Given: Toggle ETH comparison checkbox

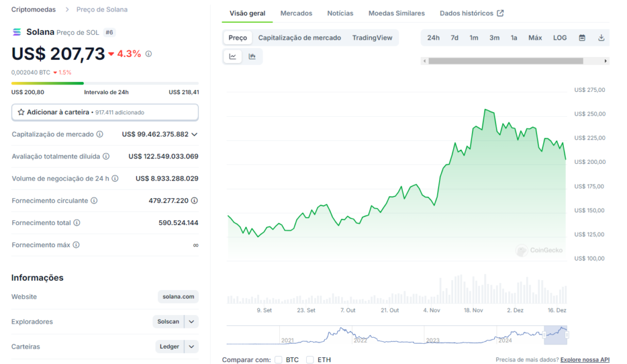Looking at the screenshot, I should pos(310,360).
